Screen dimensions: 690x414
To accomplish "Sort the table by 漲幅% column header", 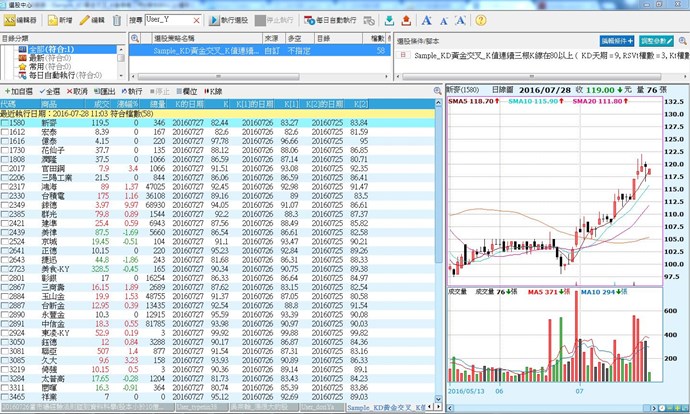I will [x=126, y=104].
